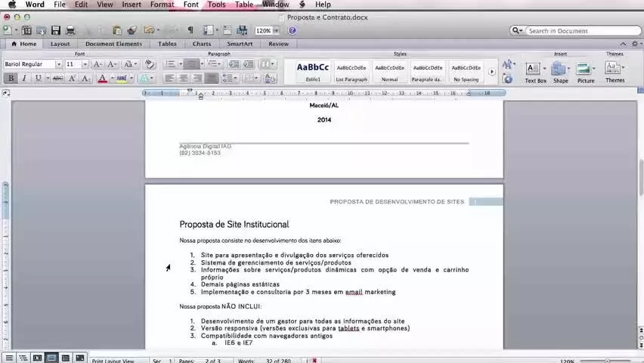
Task: Open the Highlight color dropdown arrow
Action: 132,78
